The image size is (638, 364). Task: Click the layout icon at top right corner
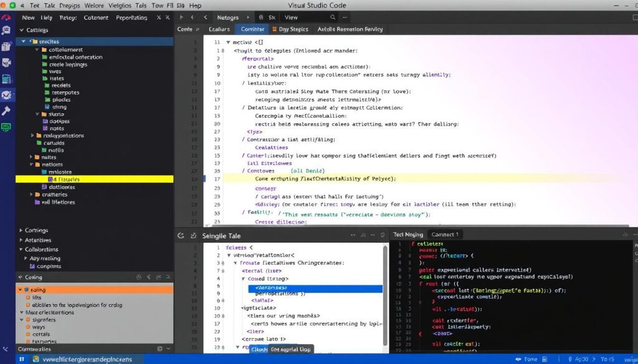click(635, 17)
